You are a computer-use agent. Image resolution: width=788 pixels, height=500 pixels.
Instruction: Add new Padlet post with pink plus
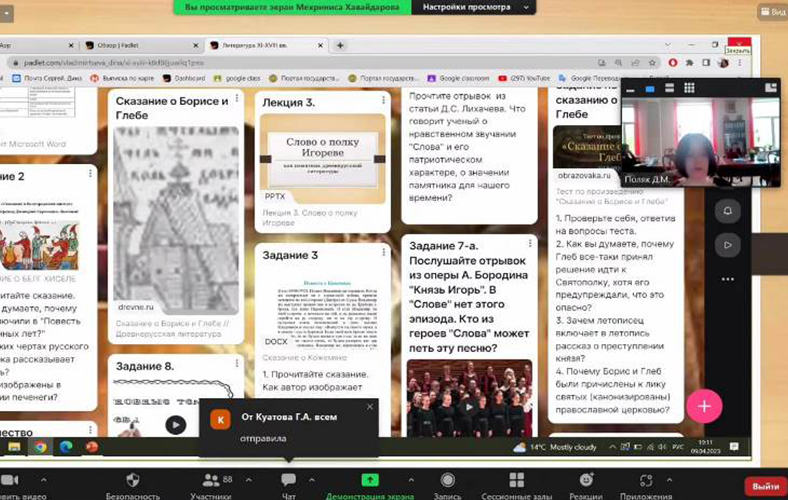point(704,405)
